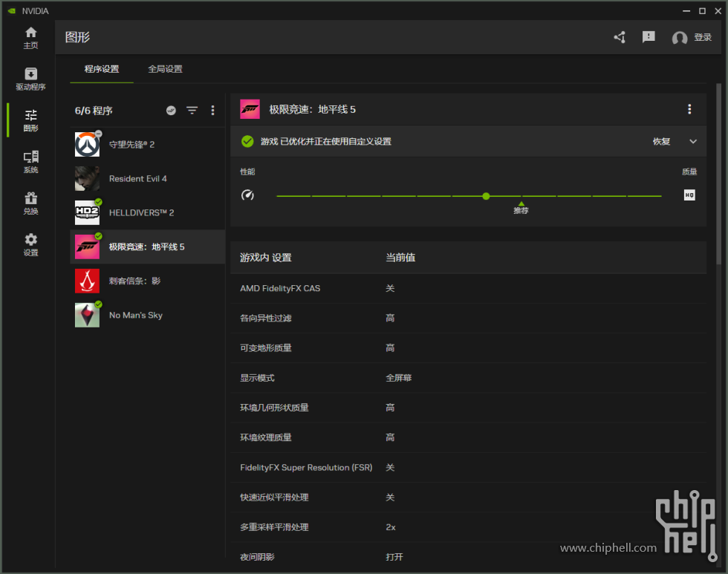Select No Man's Sky in program list
728x574 pixels.
tap(148, 315)
